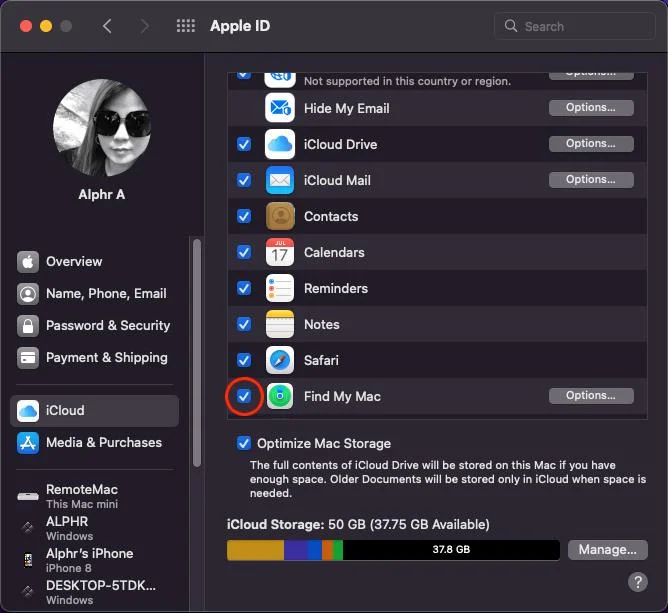
Task: Click the search magnifier icon
Action: pyautogui.click(x=510, y=26)
